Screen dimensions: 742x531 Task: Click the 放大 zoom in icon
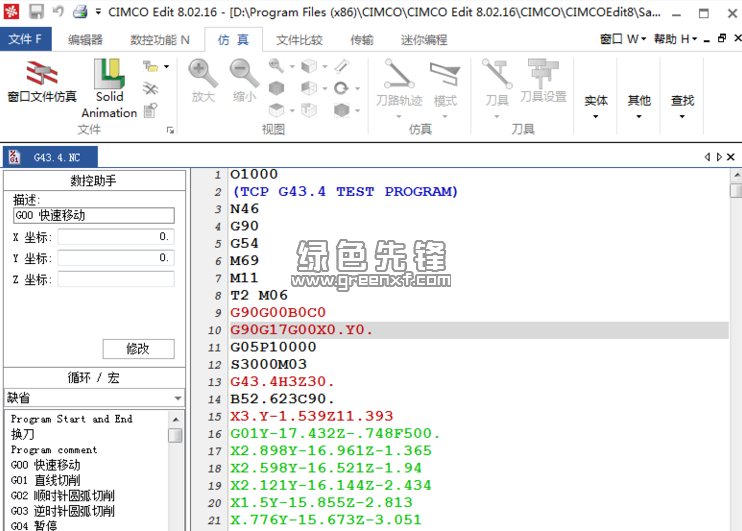203,81
